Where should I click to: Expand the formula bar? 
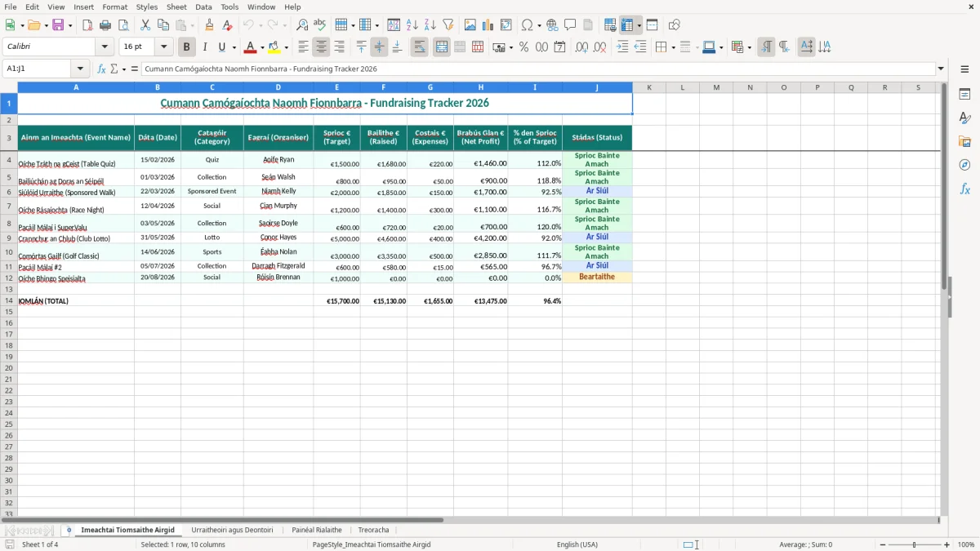942,69
